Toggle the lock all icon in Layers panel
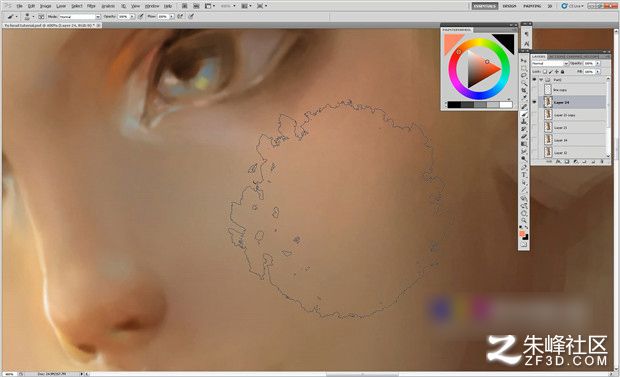 point(562,72)
